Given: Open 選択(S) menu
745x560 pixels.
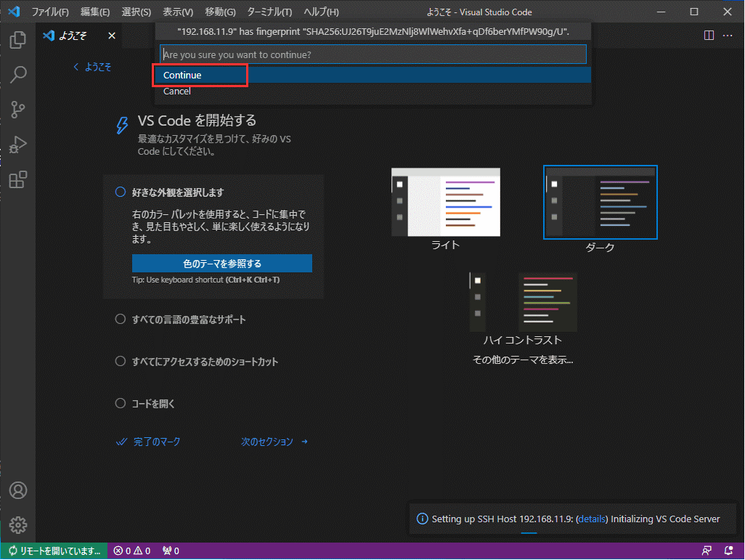Looking at the screenshot, I should coord(137,12).
